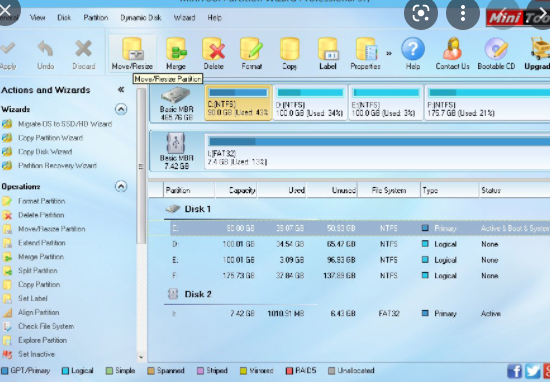Open the Help menu in menu bar

click(x=214, y=18)
